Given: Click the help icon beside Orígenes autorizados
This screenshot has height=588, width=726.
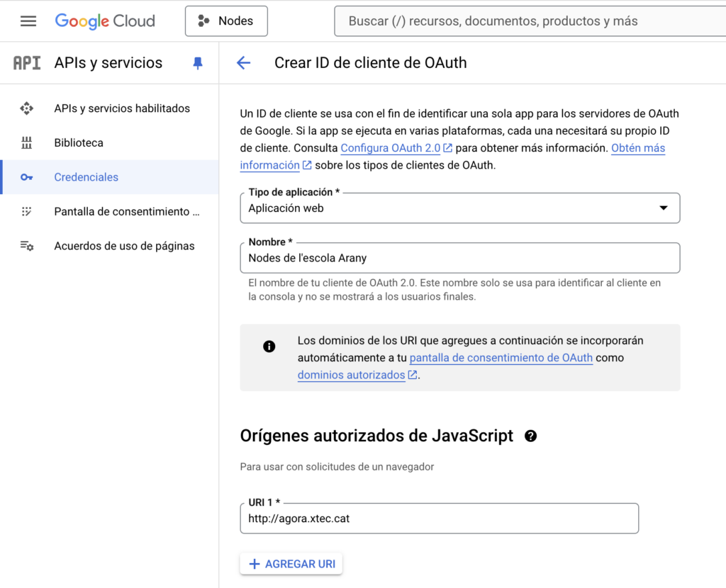Looking at the screenshot, I should click(530, 436).
